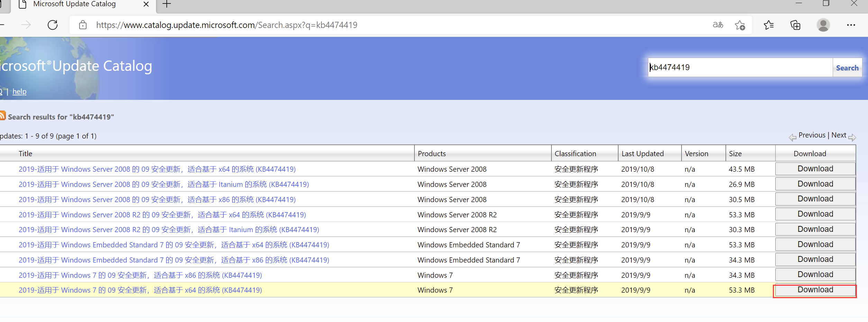Open Windows 7 x86 update link

click(140, 275)
